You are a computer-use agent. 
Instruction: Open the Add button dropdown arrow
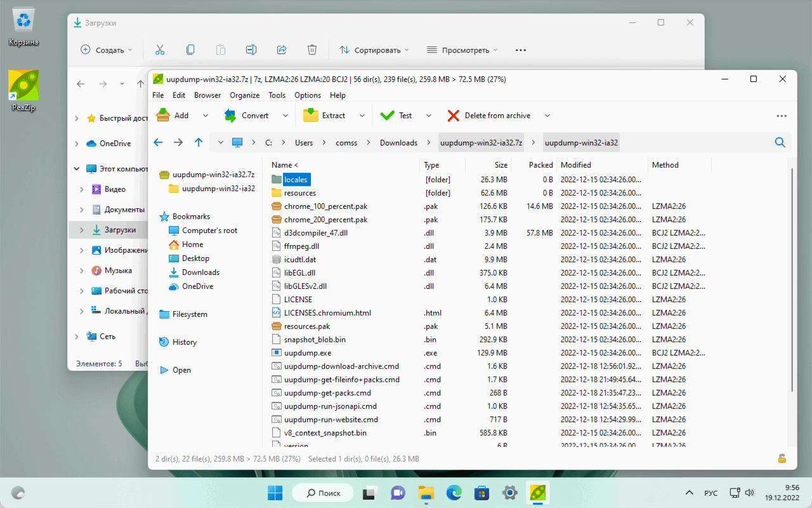pyautogui.click(x=205, y=116)
